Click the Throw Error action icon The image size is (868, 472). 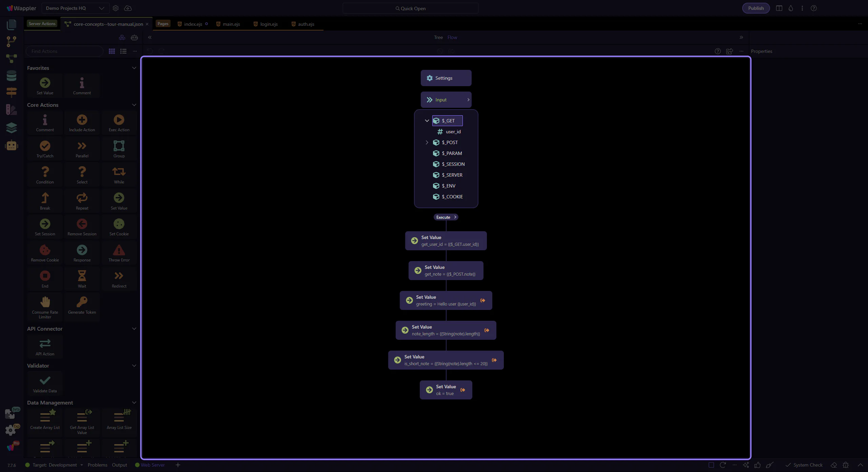[119, 250]
